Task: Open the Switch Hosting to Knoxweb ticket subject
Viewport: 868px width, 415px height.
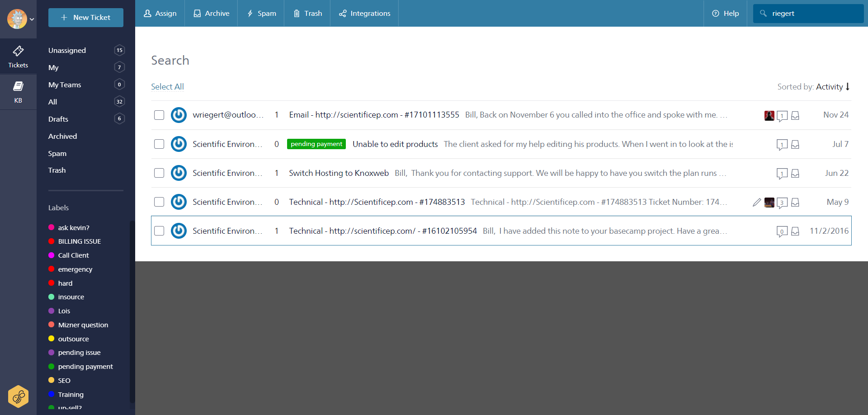Action: 339,173
